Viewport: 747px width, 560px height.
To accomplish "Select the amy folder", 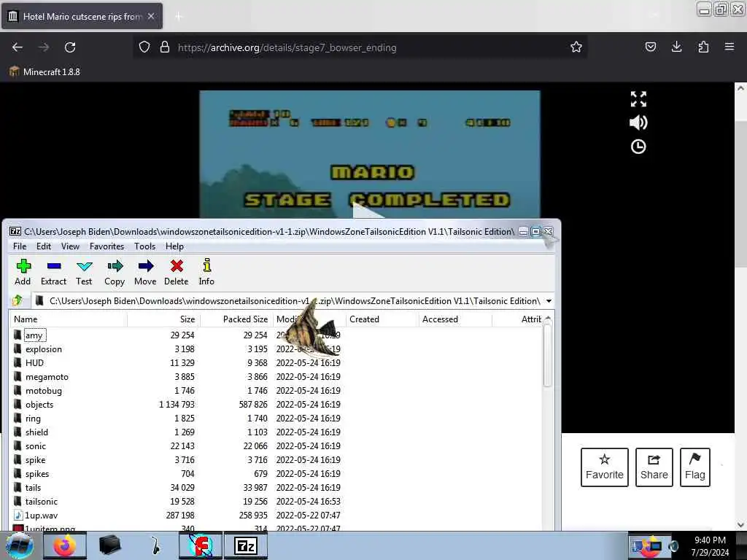I will pos(34,335).
